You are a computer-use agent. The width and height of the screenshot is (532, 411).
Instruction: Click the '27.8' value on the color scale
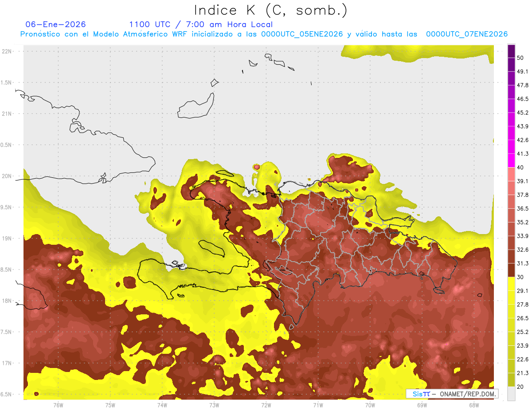click(x=523, y=305)
